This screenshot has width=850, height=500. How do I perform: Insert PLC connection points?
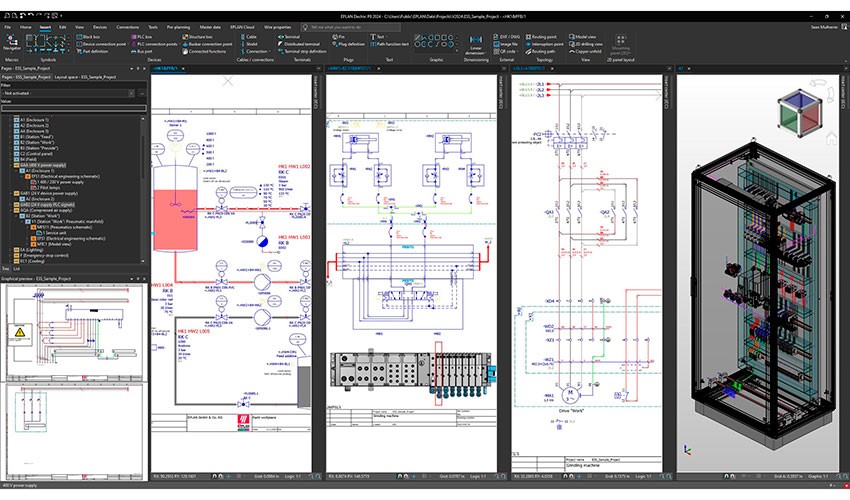point(154,44)
